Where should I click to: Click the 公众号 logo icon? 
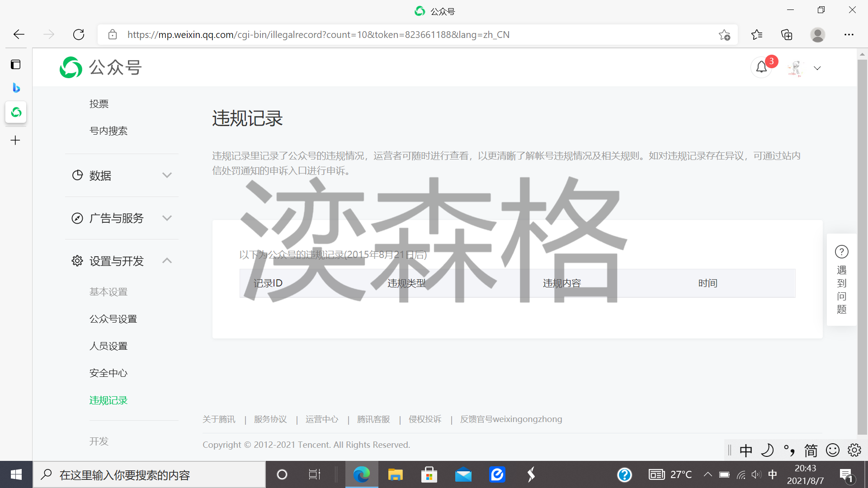coord(71,67)
